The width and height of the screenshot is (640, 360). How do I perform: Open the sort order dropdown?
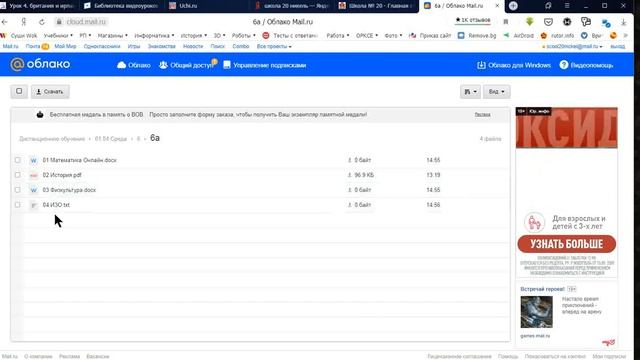(x=470, y=92)
